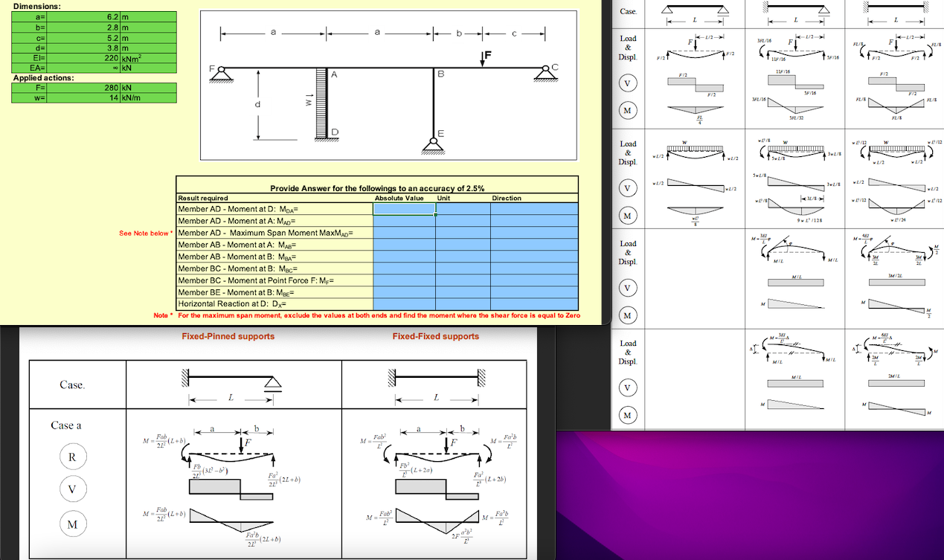Click the red See Note below text
The image size is (944, 560).
click(147, 233)
